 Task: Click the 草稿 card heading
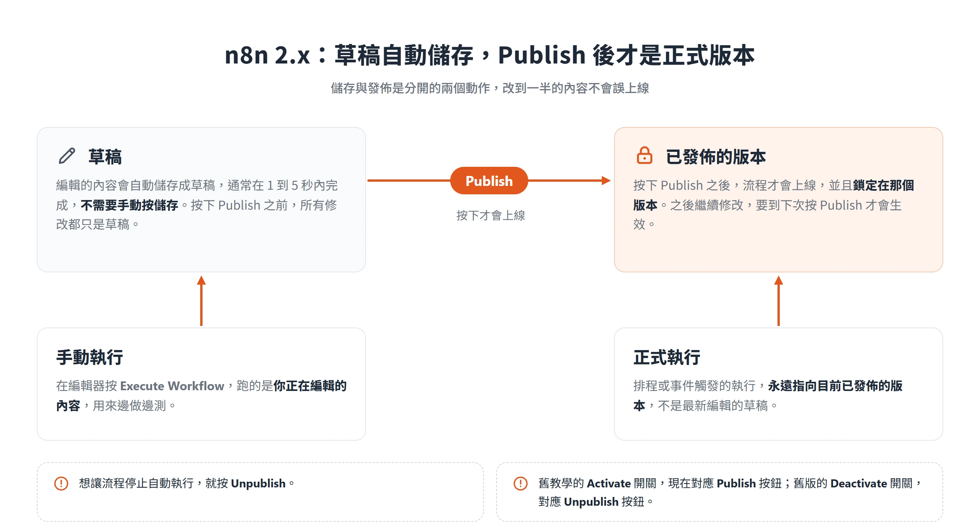point(105,157)
